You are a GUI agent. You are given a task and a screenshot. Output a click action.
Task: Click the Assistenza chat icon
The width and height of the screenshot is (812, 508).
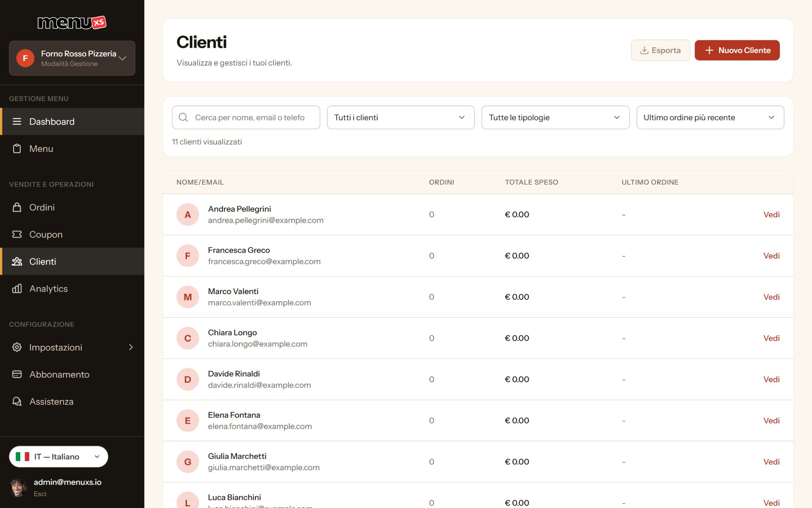pos(17,401)
